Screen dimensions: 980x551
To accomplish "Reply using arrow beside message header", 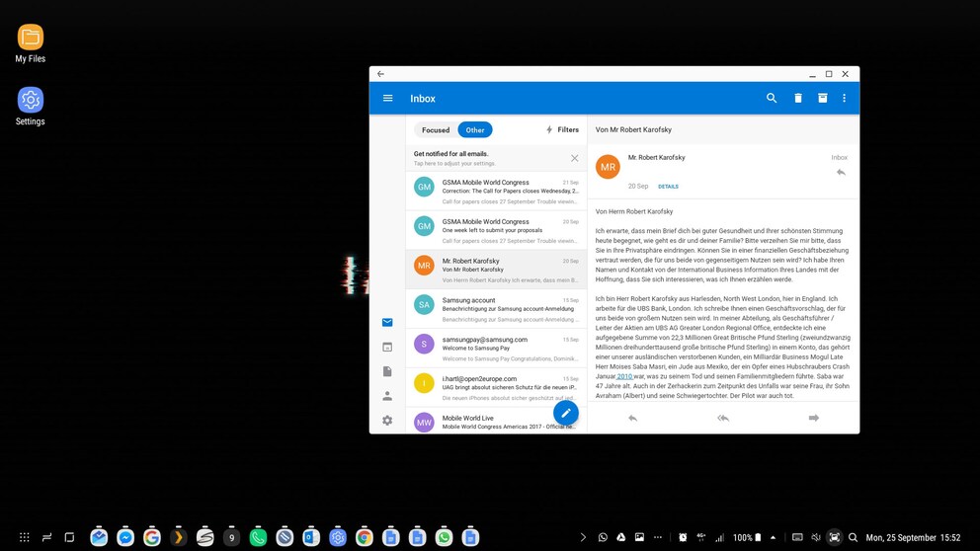I will coord(842,173).
